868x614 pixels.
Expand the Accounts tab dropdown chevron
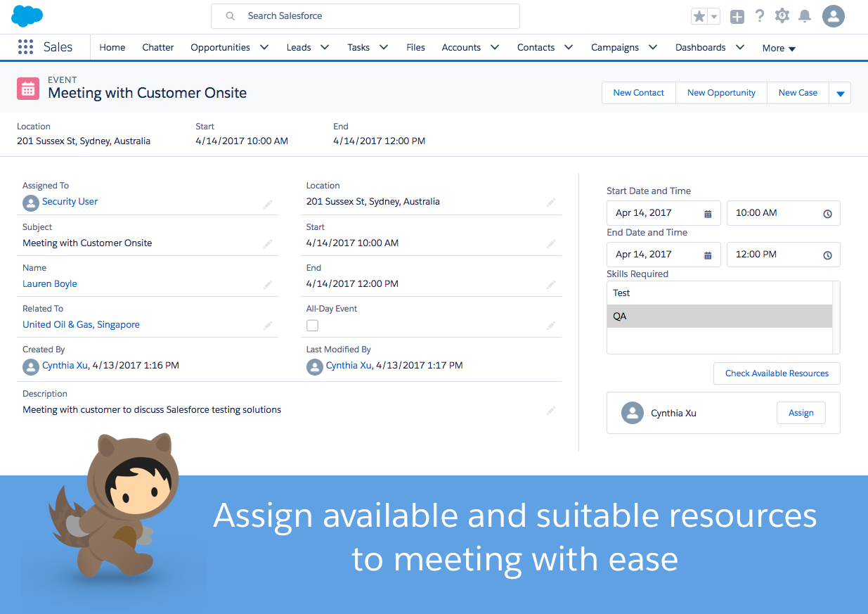[x=495, y=47]
